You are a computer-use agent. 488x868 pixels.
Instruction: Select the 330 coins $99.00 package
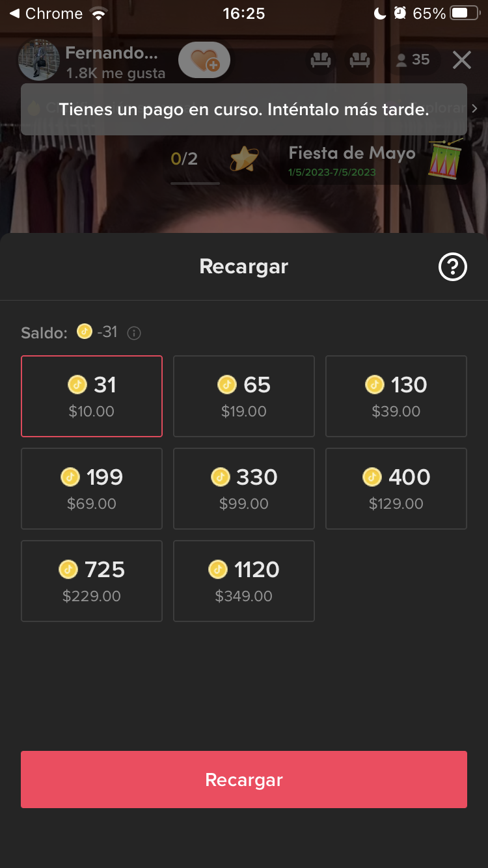pyautogui.click(x=244, y=489)
